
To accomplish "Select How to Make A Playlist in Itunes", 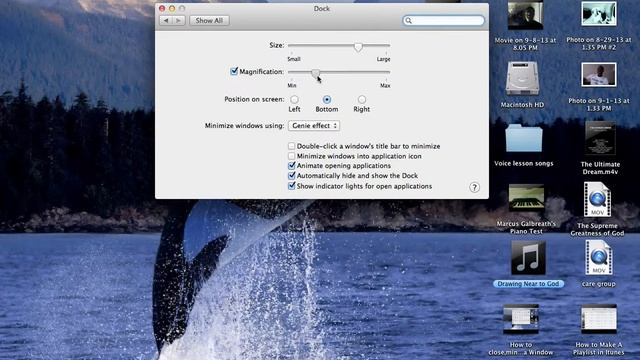I will [x=599, y=318].
